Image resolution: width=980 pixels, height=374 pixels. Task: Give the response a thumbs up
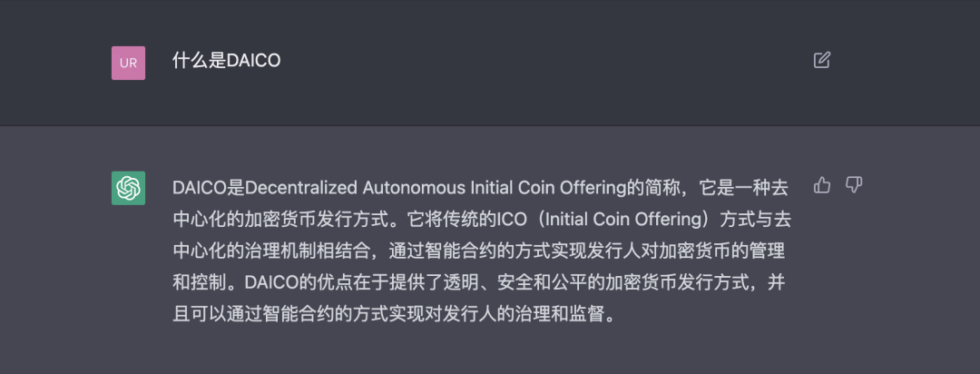pyautogui.click(x=822, y=185)
